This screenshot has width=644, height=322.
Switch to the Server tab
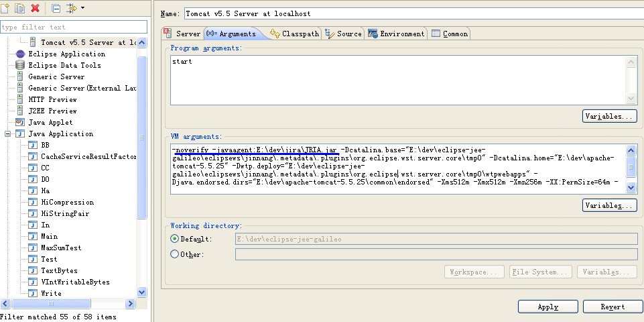pos(182,34)
